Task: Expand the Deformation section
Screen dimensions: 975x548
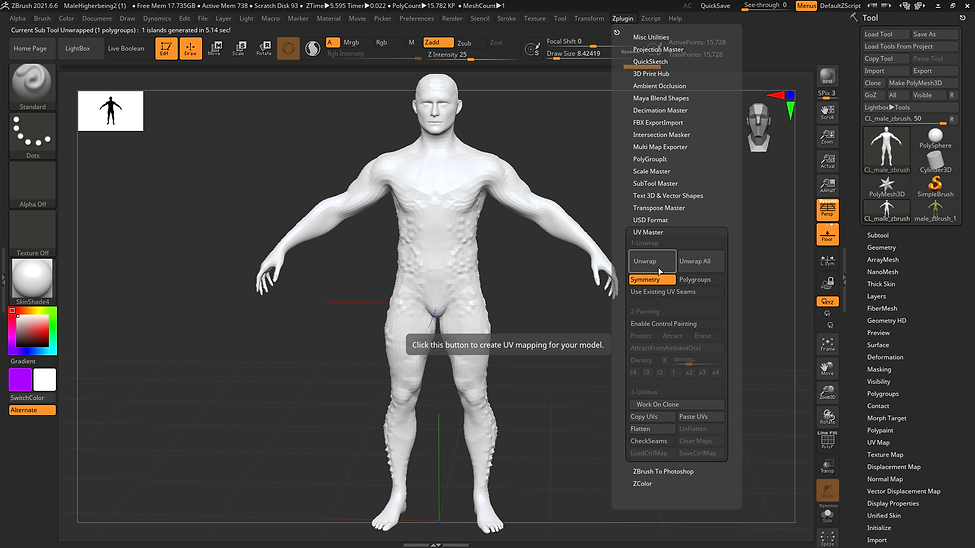Action: pyautogui.click(x=885, y=357)
